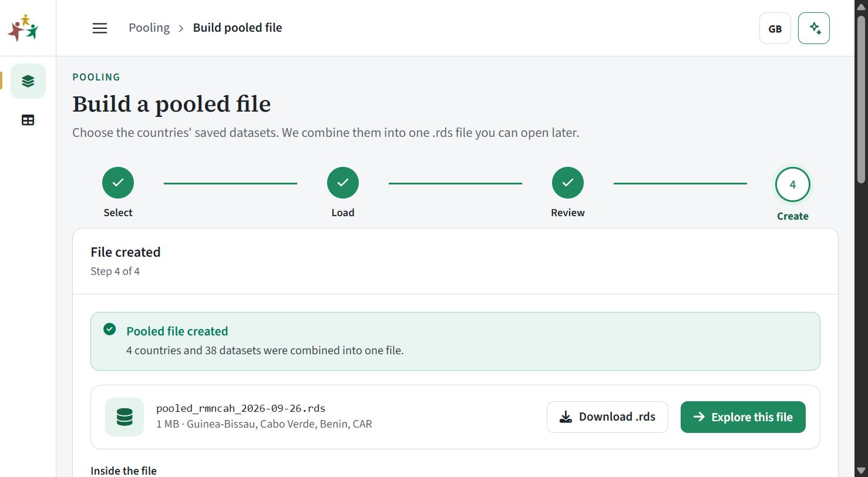Click the database file icon
The height and width of the screenshot is (477, 868).
tap(125, 417)
